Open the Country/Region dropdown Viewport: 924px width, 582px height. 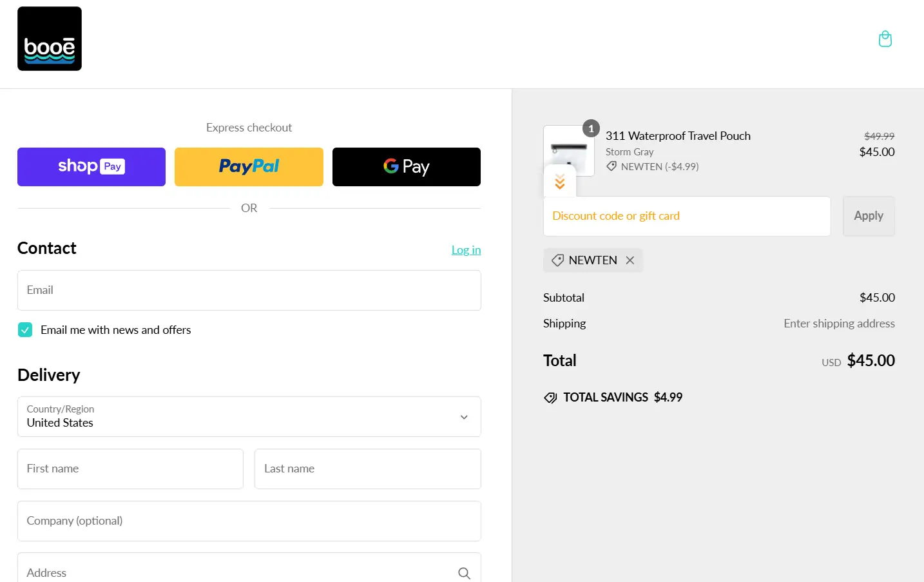click(x=249, y=417)
